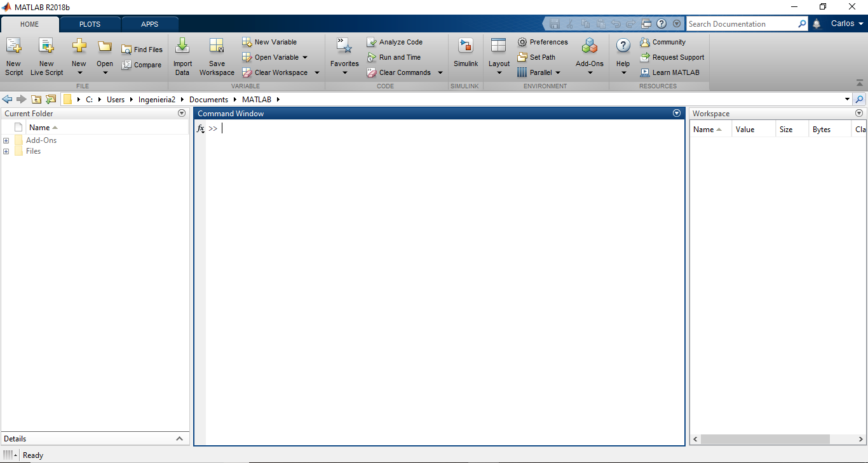Sort Current Folder by Name column
Image resolution: width=868 pixels, height=463 pixels.
43,128
